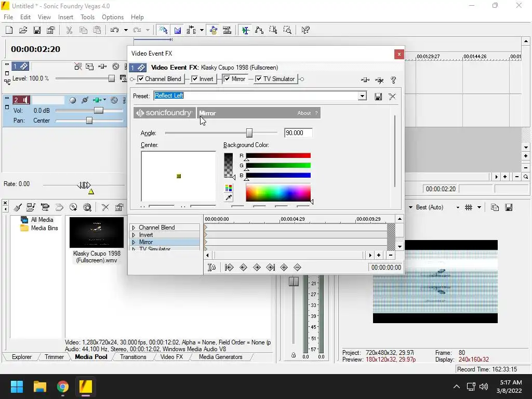The height and width of the screenshot is (399, 532).
Task: Expand the Channel Blend keyframe row
Action: click(x=134, y=228)
